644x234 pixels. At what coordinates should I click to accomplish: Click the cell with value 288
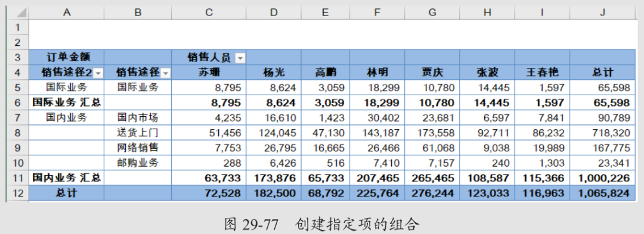pos(209,163)
